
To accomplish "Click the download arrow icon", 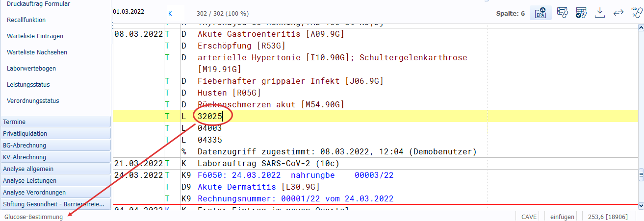I will [x=599, y=13].
